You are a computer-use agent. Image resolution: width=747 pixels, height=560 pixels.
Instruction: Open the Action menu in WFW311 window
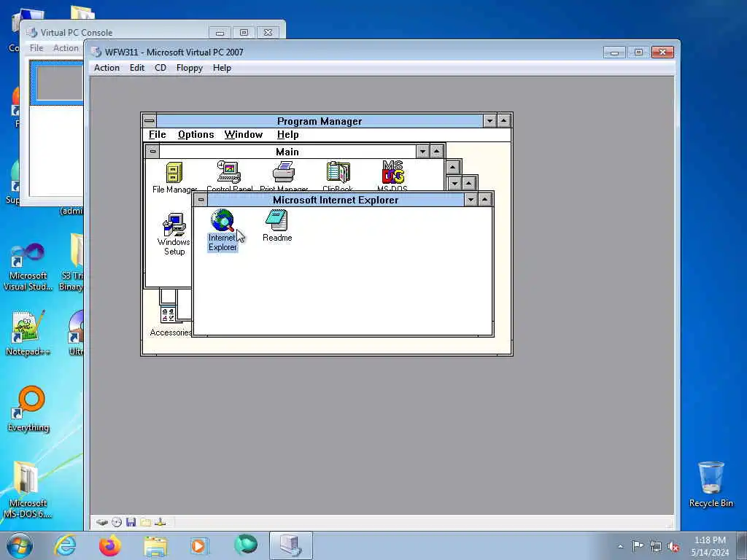coord(107,68)
